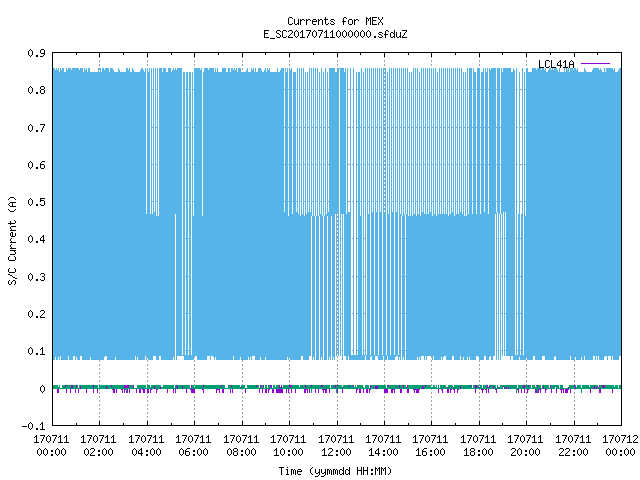Click the 0.9 y-axis tick label

click(36, 53)
